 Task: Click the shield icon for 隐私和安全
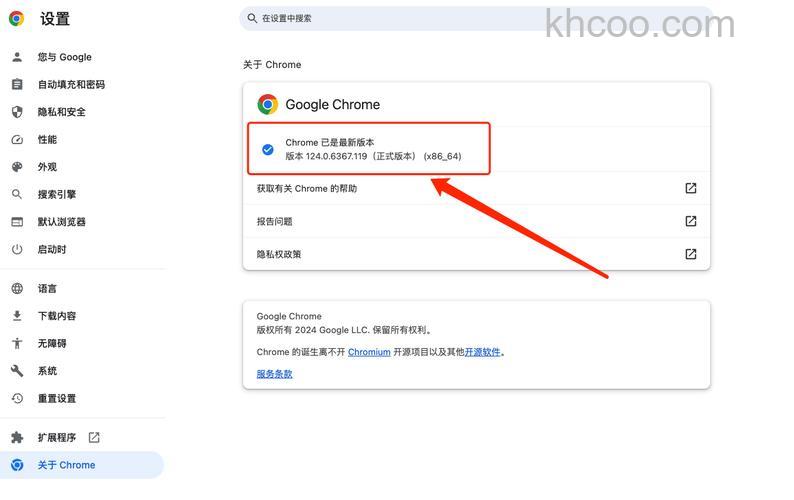[x=17, y=111]
